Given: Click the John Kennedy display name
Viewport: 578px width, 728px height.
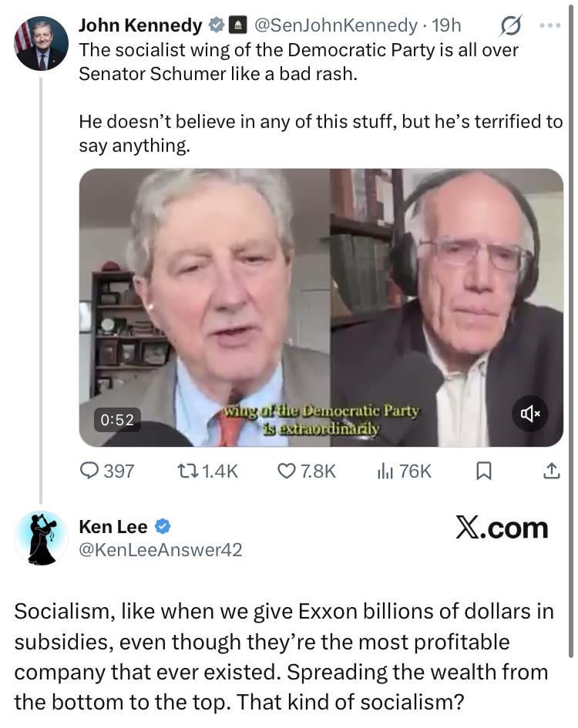Looking at the screenshot, I should click(x=140, y=25).
